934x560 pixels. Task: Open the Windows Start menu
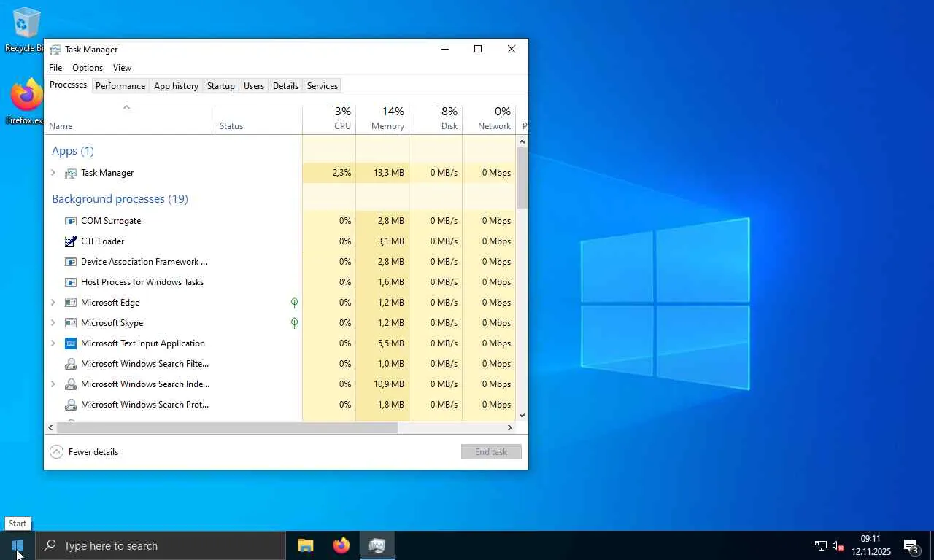(18, 545)
